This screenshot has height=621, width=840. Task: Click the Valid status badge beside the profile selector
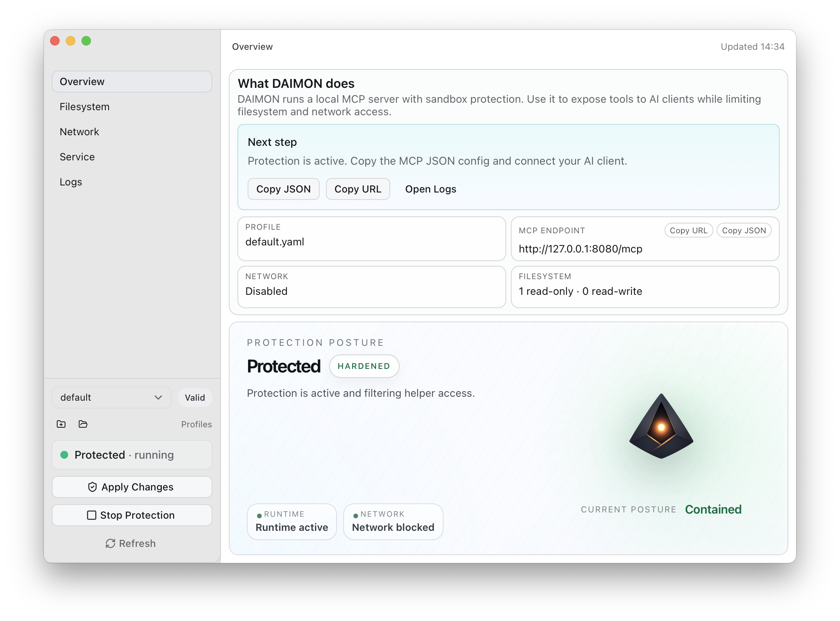[195, 398]
